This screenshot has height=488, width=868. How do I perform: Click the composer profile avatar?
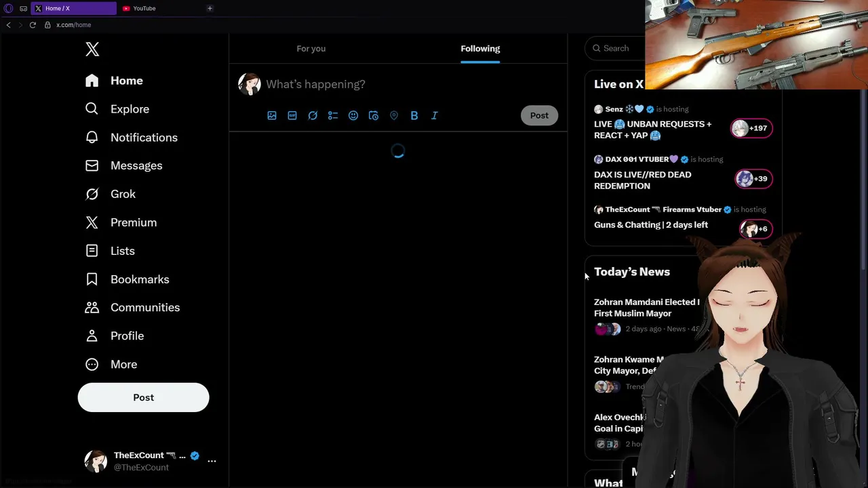[250, 84]
